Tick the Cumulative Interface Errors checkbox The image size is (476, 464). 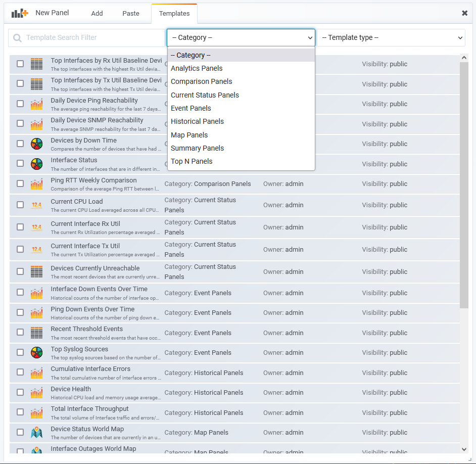[20, 372]
